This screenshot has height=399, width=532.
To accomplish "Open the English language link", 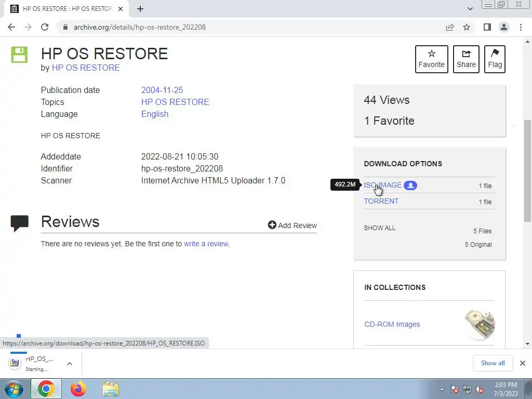I will coord(155,114).
